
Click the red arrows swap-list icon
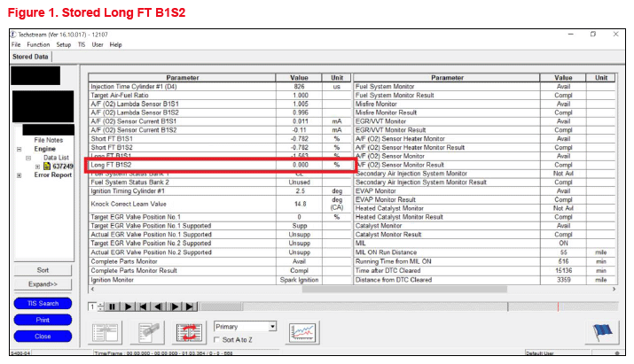coord(189,332)
